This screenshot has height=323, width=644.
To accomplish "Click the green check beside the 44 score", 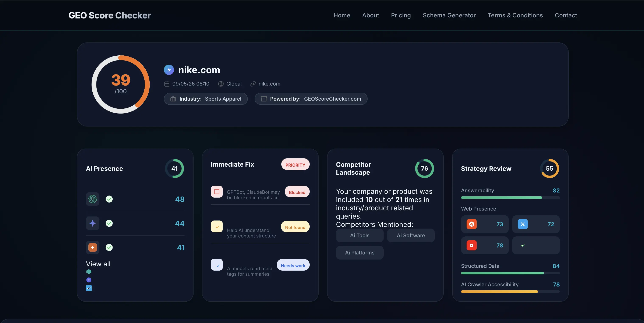I will (109, 223).
